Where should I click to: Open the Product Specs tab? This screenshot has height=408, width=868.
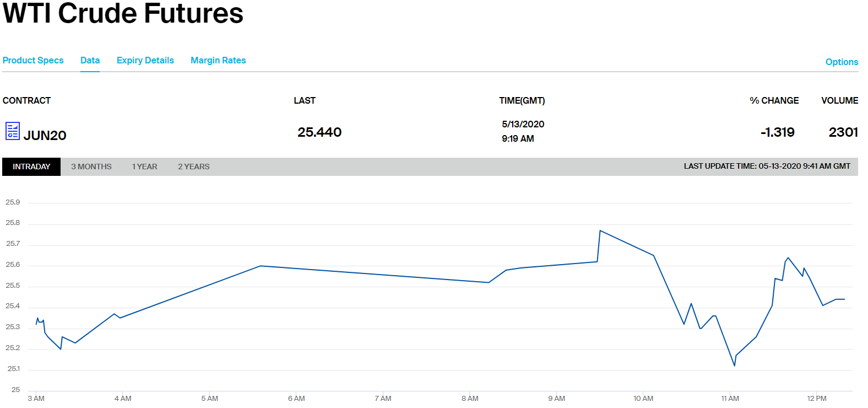click(33, 61)
